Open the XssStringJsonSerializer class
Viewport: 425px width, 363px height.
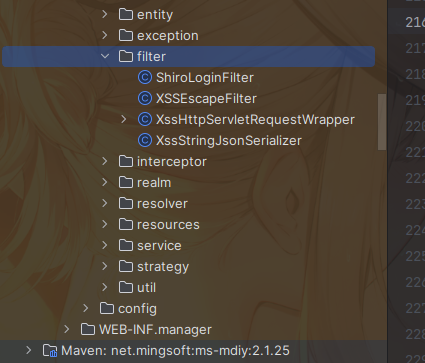tap(229, 141)
